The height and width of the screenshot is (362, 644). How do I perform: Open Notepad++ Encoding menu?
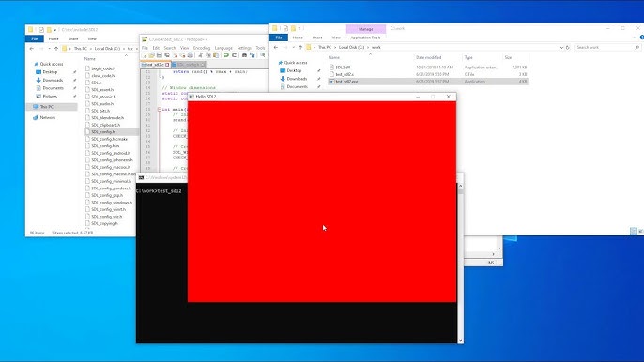tap(202, 48)
